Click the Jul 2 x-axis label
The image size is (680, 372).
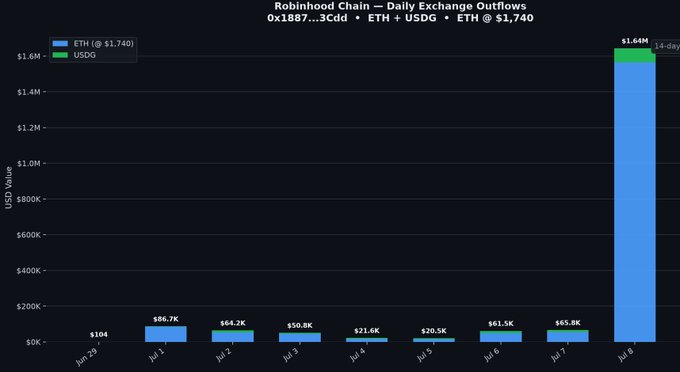223,355
